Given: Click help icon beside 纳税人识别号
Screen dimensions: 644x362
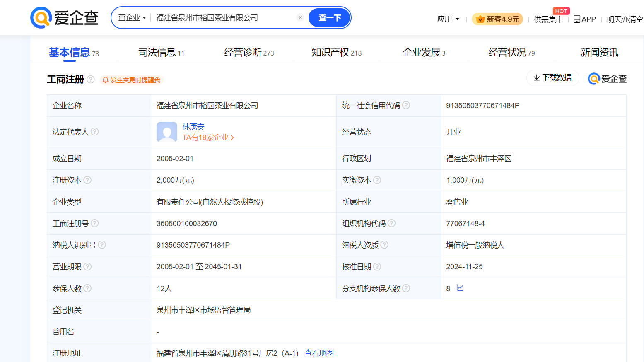Looking at the screenshot, I should (x=102, y=245).
